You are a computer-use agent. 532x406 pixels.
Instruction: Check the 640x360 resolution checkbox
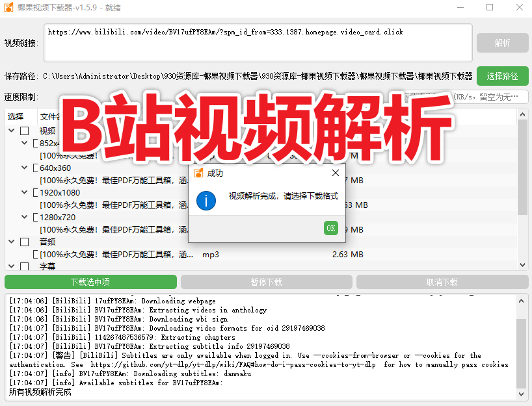click(x=35, y=168)
